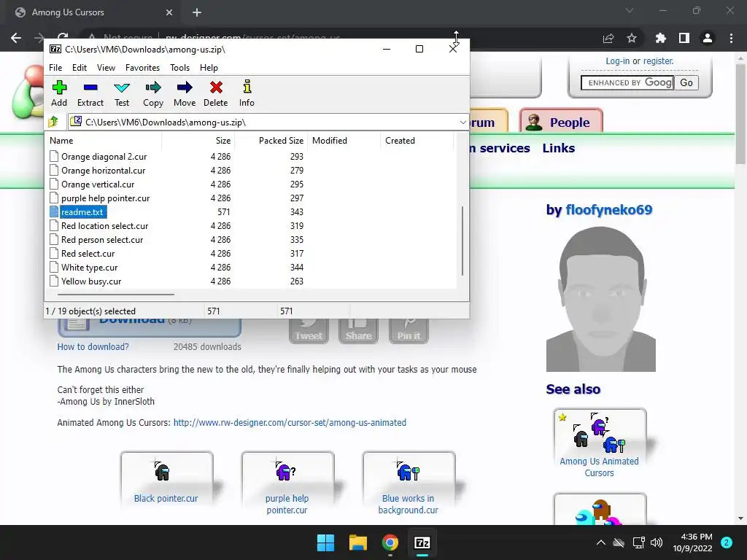Select readme.txt in the archive

82,212
